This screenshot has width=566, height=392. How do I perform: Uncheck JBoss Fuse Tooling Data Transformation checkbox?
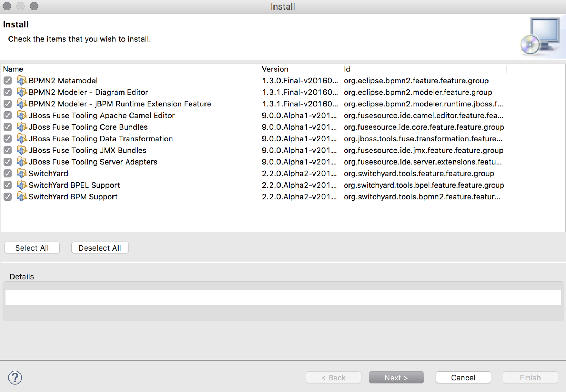(7, 139)
